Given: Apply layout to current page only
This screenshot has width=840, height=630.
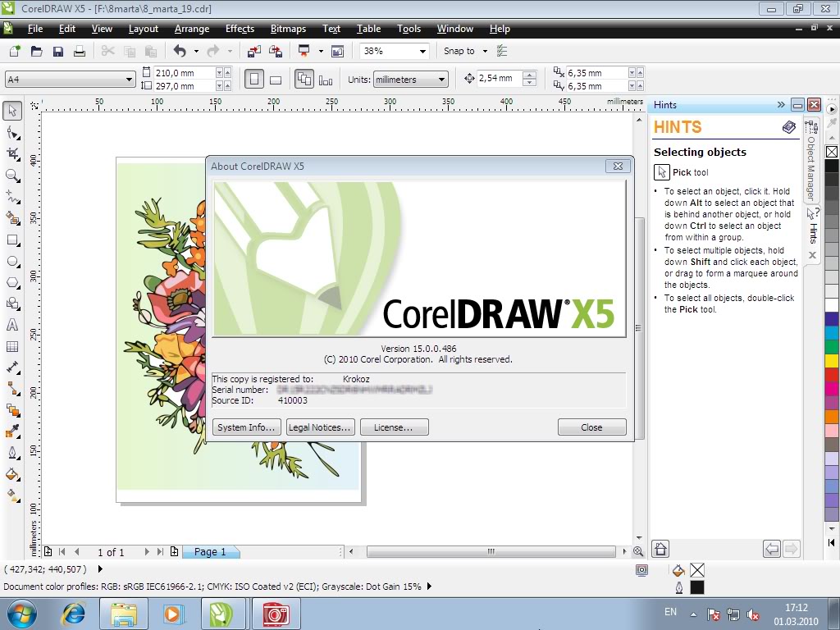Looking at the screenshot, I should tap(325, 80).
